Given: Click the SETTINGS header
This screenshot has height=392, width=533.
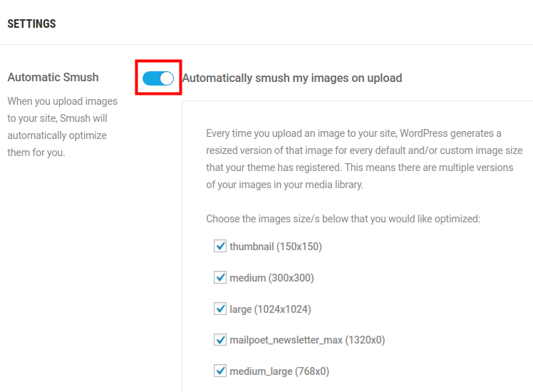Looking at the screenshot, I should [x=31, y=24].
